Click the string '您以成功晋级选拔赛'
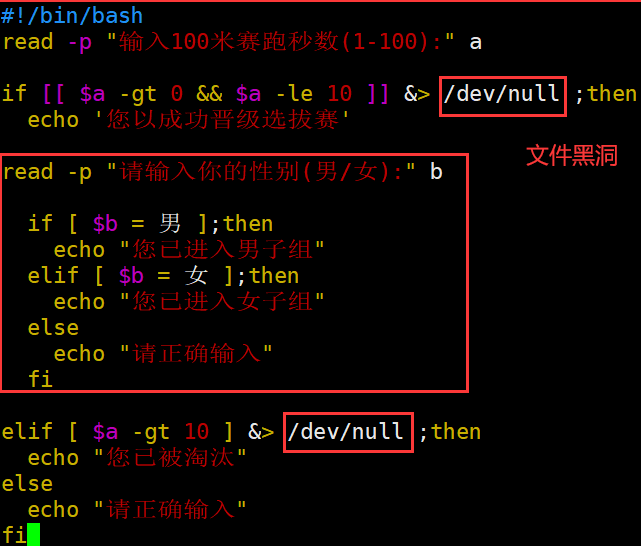The width and height of the screenshot is (641, 546). (x=222, y=120)
